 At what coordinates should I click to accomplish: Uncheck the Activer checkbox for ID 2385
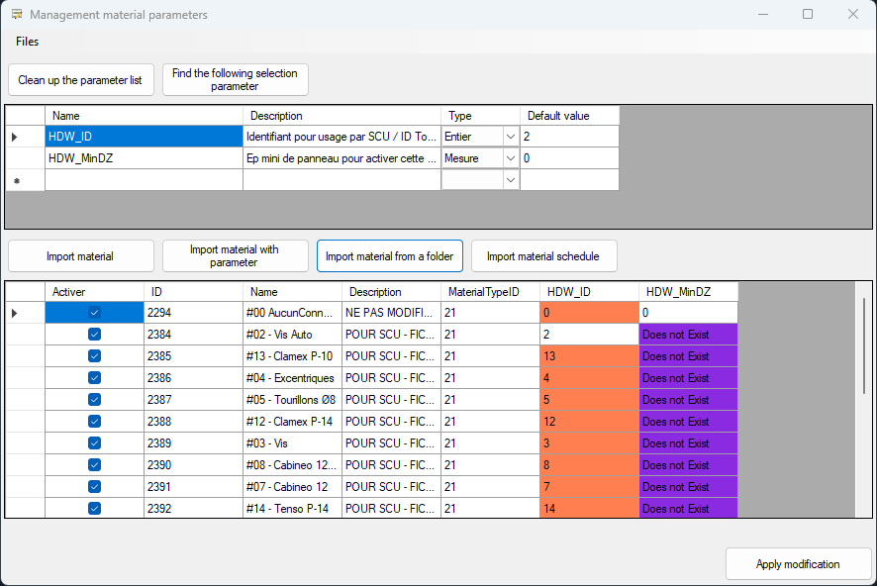click(94, 356)
